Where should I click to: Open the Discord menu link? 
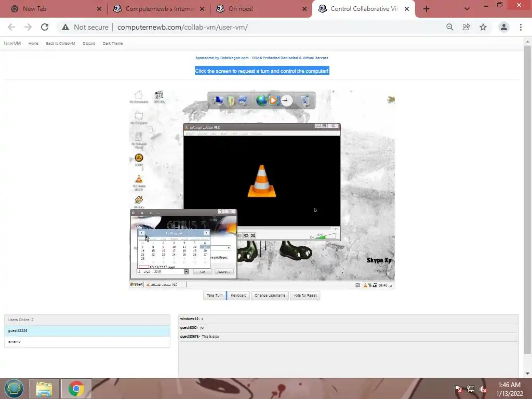click(x=89, y=44)
